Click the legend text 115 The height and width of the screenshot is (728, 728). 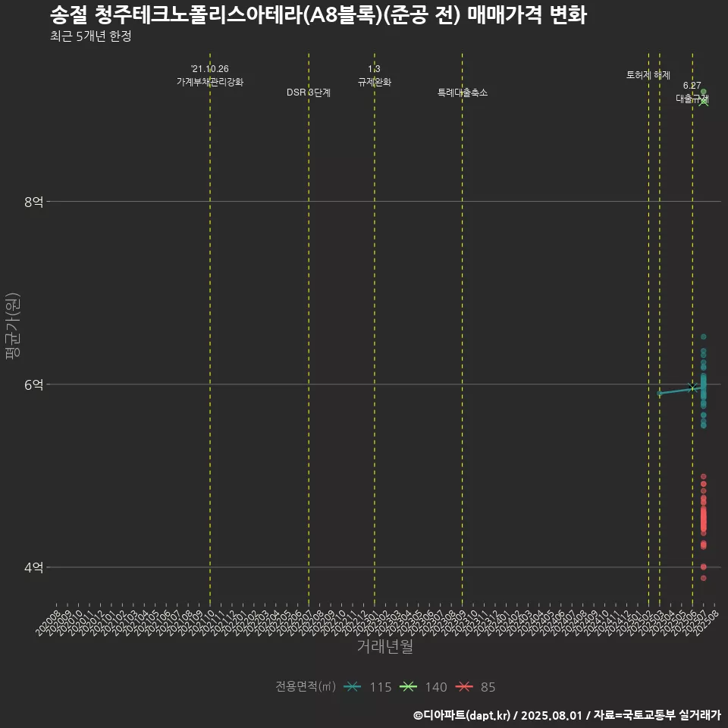point(381,687)
